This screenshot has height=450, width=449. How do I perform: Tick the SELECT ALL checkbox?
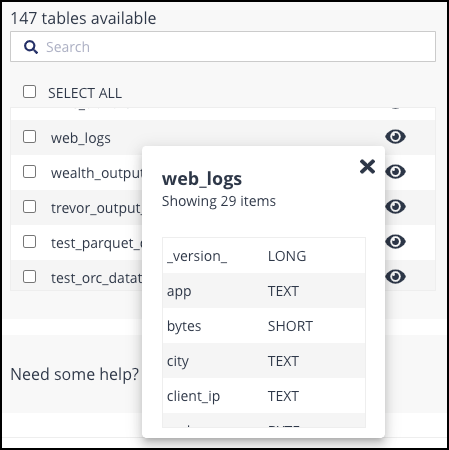(x=30, y=92)
